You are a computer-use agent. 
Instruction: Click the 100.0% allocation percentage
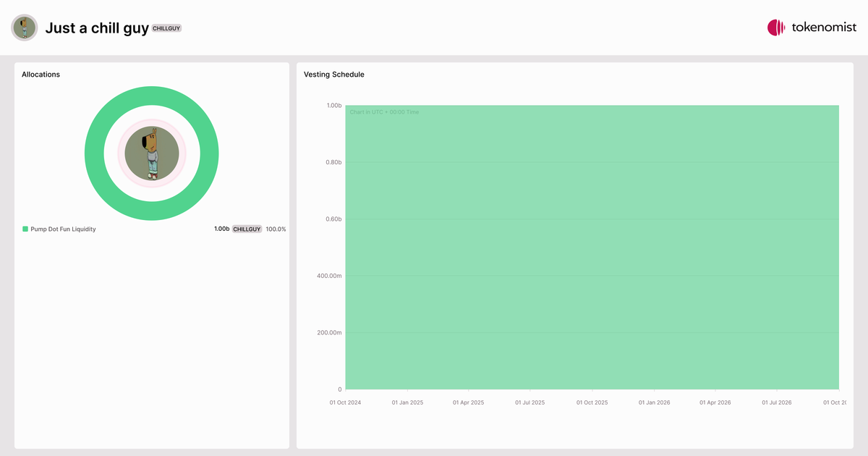click(x=276, y=229)
